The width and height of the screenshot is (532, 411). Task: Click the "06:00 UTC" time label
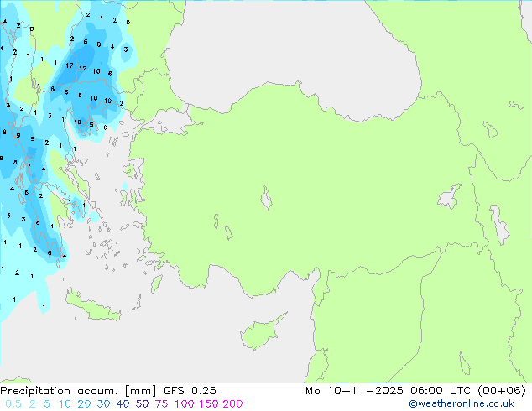coord(440,391)
